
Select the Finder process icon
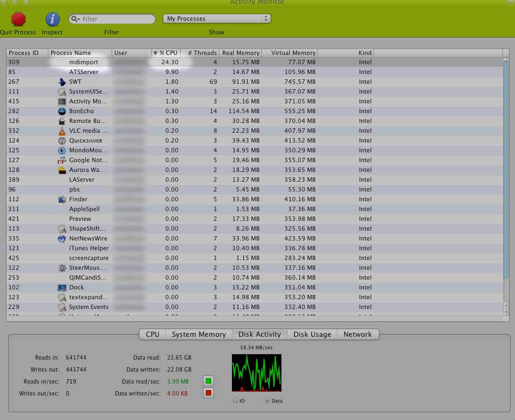tap(62, 199)
